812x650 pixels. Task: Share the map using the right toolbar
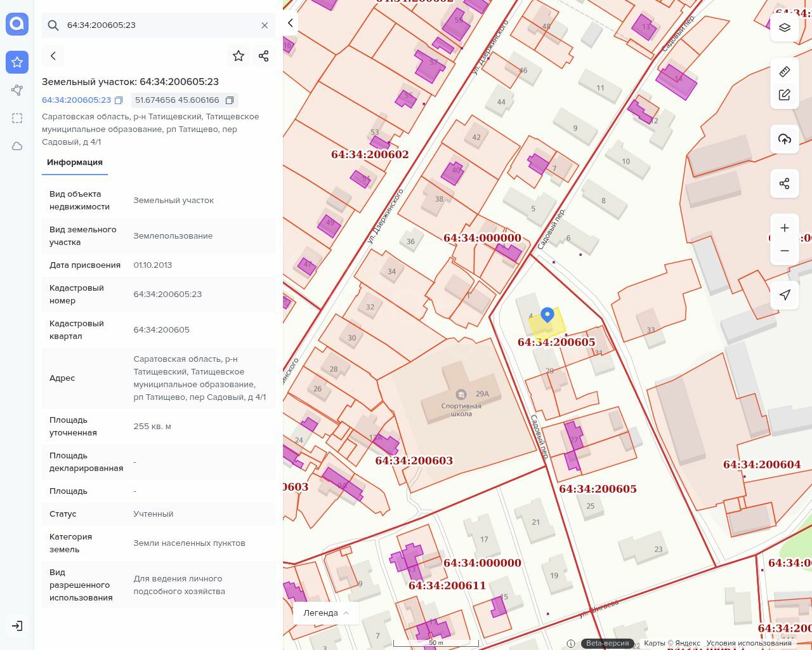pos(785,183)
